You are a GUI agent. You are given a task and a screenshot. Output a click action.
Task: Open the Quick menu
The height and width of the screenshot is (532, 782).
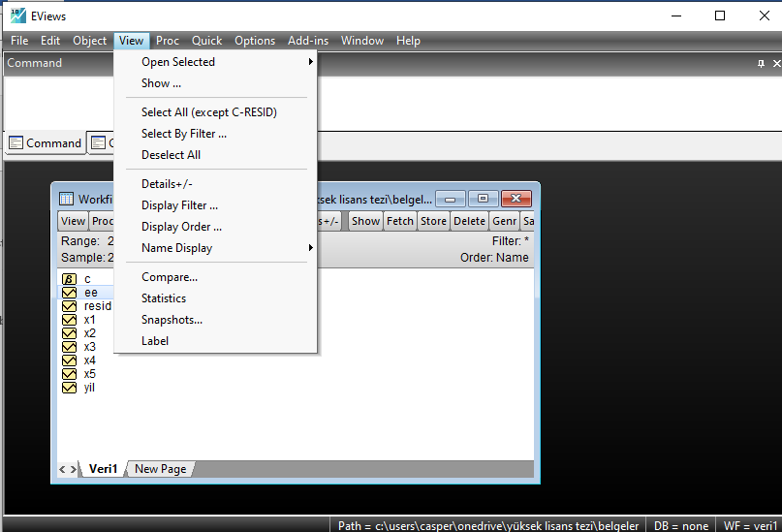point(207,41)
